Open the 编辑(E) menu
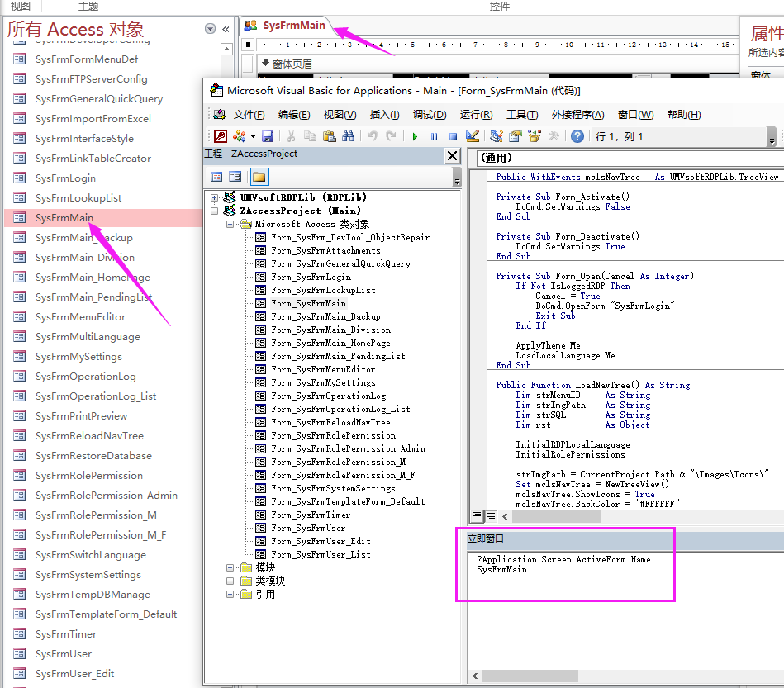 point(294,115)
